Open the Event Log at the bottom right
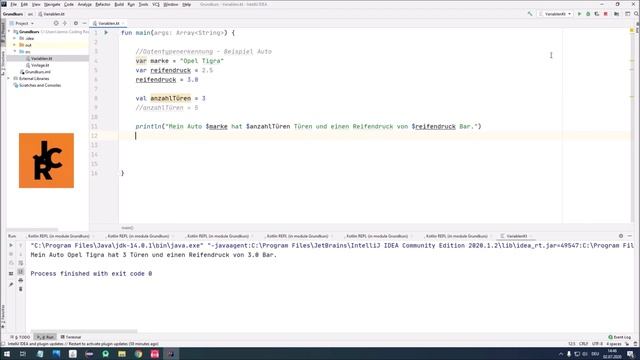640x360 pixels. [x=620, y=337]
